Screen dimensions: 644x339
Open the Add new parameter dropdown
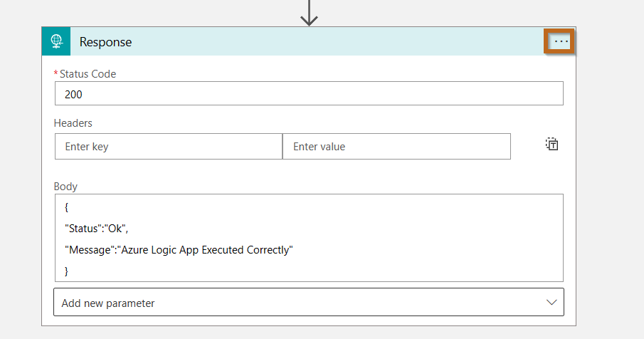(309, 302)
